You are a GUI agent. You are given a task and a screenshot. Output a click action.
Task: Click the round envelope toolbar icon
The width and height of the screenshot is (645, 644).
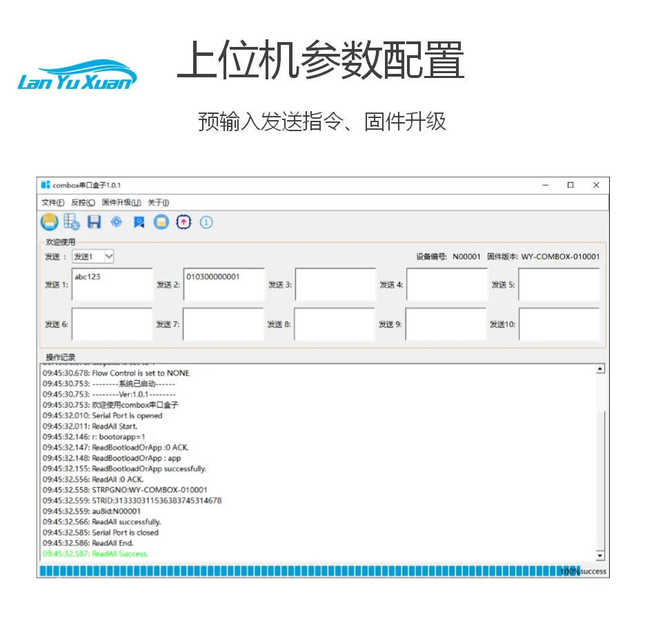coord(161,222)
